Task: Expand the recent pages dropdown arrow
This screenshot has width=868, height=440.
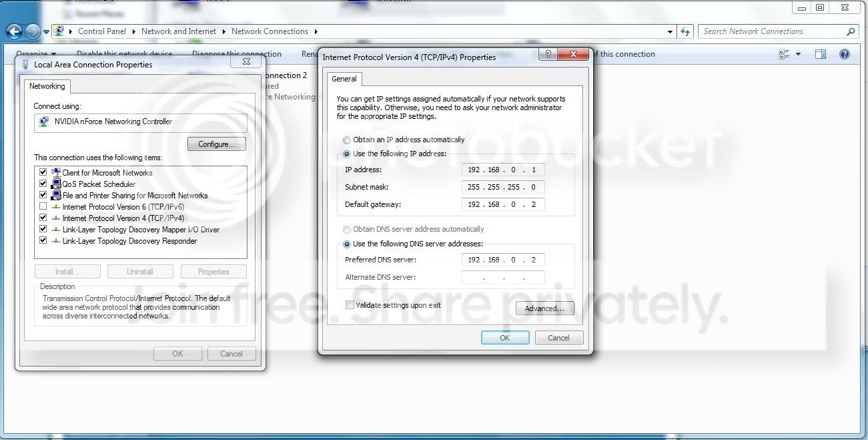Action: [46, 31]
